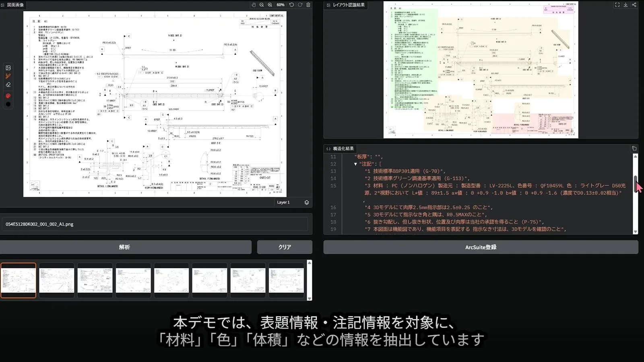
Task: Click the layout recognition result image
Action: [481, 70]
